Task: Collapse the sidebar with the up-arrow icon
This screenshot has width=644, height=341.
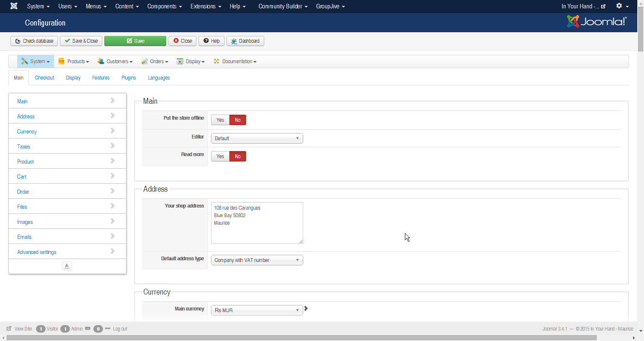Action: coord(67,266)
